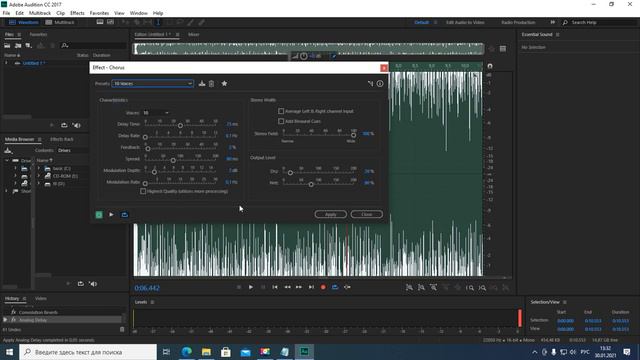
Task: Play the transport play button
Action: [251, 287]
